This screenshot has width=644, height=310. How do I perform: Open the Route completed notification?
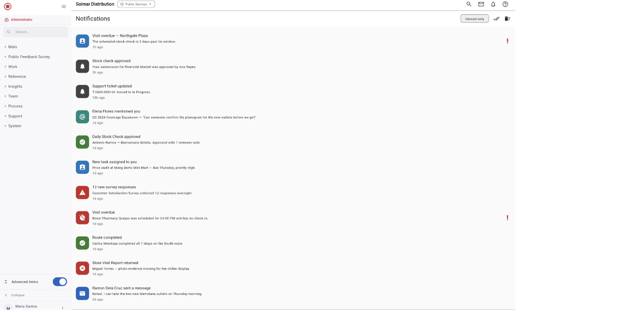pos(293,243)
